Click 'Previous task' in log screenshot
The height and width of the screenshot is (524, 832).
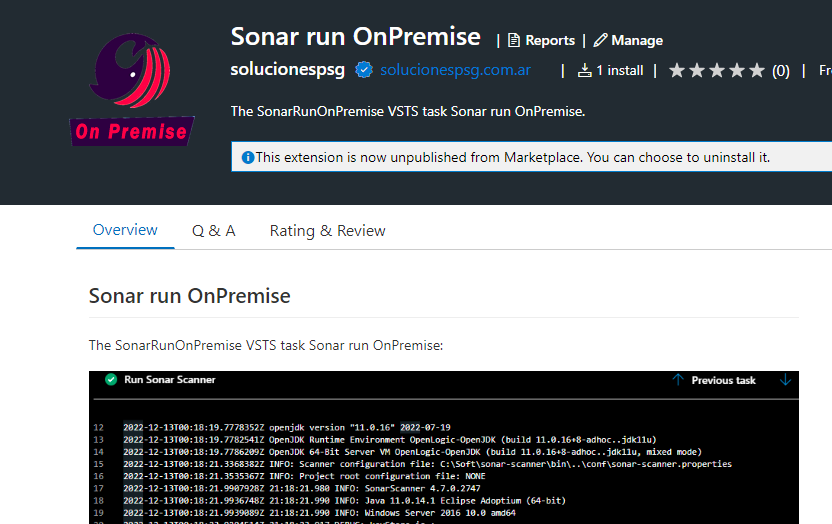point(723,380)
